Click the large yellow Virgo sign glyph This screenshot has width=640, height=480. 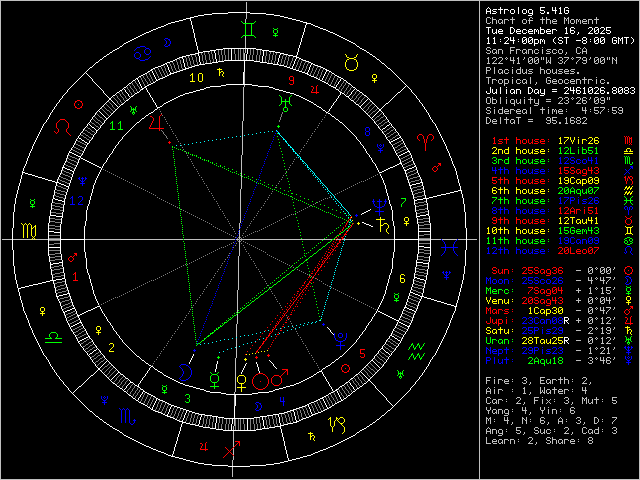point(29,231)
